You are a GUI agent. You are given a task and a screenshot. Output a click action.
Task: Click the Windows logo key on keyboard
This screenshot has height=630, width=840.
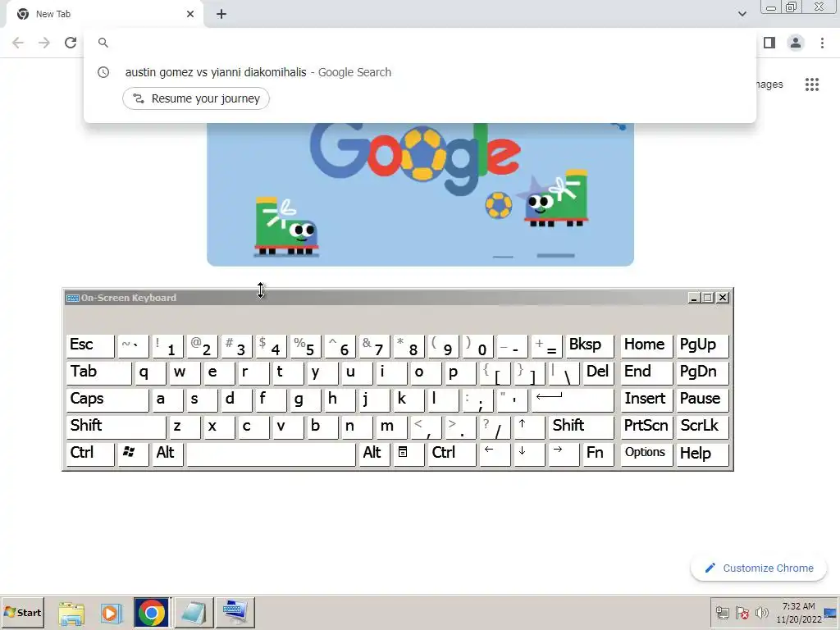(x=134, y=454)
